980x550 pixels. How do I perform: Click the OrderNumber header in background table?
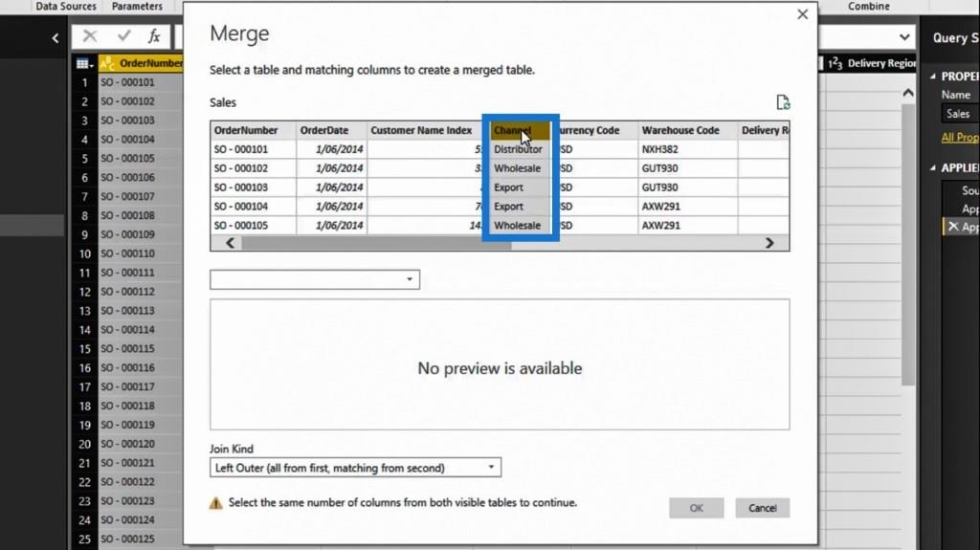point(150,63)
